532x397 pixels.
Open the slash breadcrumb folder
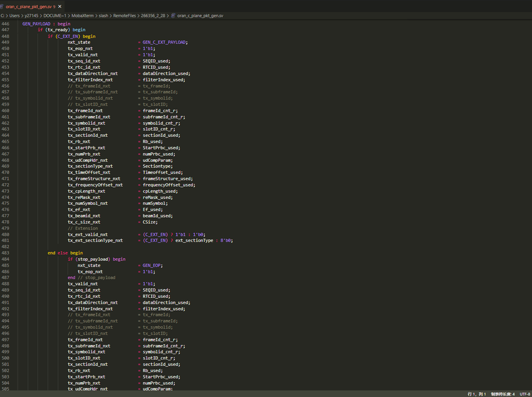click(x=103, y=15)
